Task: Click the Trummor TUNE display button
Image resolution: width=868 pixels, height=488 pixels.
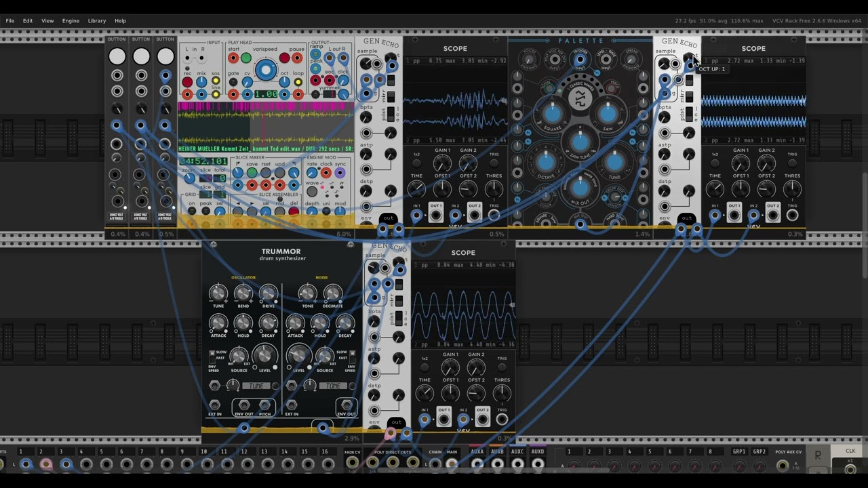Action: [256, 386]
